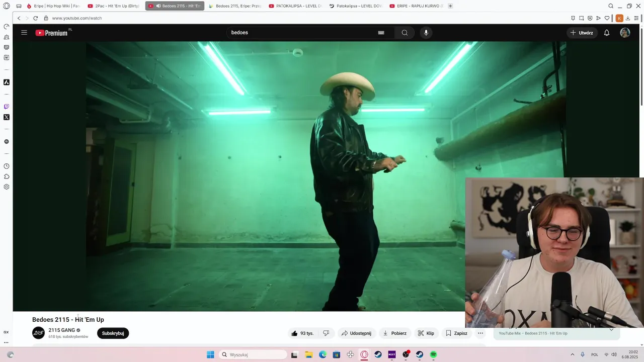Expand the YouTube Mix playlist chevron
This screenshot has height=362, width=644.
pyautogui.click(x=611, y=330)
